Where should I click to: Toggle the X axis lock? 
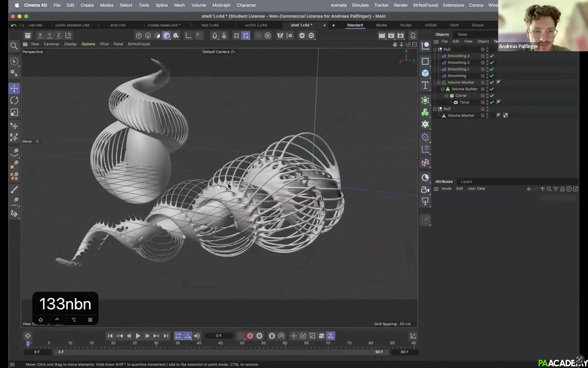click(x=40, y=36)
